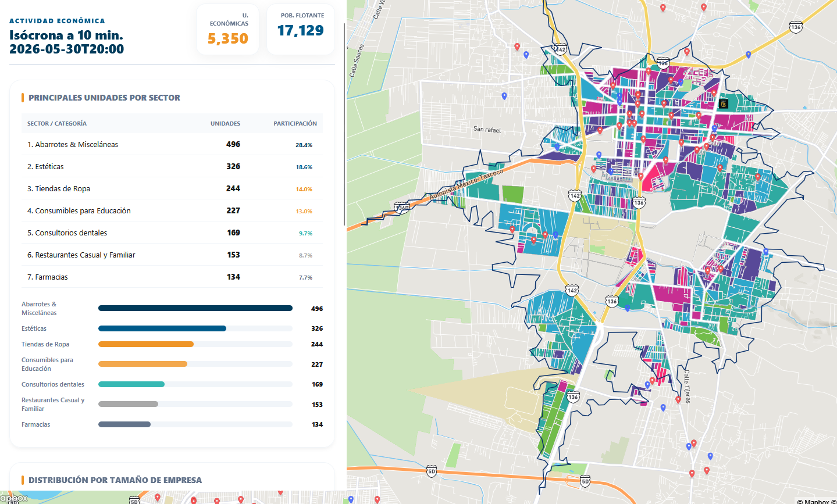This screenshot has height=504, width=837.
Task: Click the dark blue Abarrotes & Misceláneas bar
Action: 195,308
